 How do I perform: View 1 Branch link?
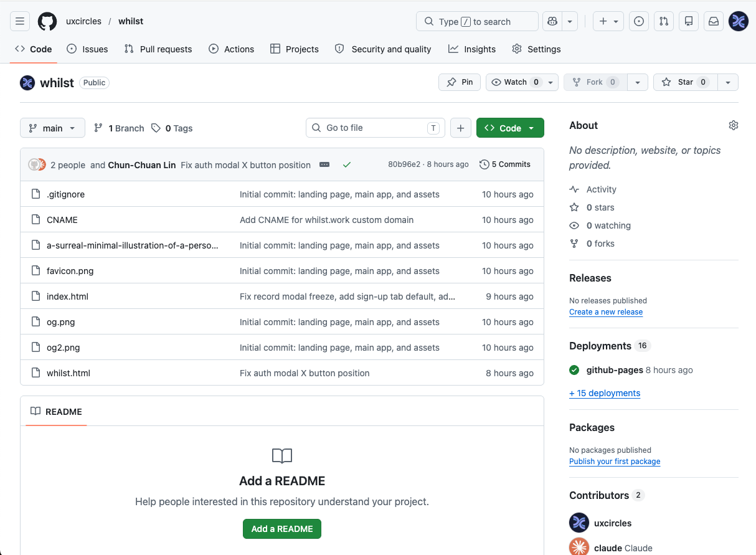[x=119, y=128]
